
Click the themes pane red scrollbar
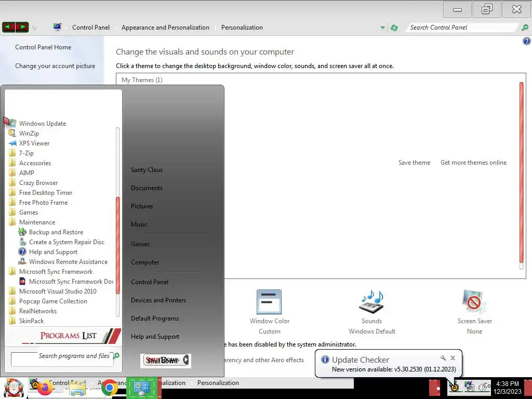522,172
